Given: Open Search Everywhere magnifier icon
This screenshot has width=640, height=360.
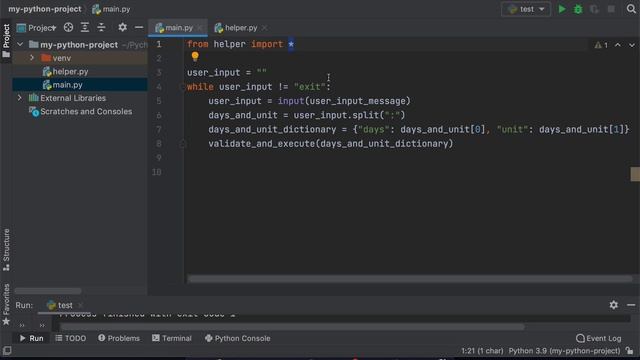Looking at the screenshot, I should (631, 9).
